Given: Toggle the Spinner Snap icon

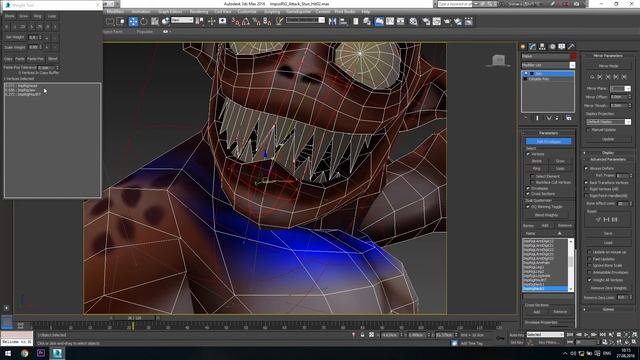Looking at the screenshot, I should tap(267, 21).
